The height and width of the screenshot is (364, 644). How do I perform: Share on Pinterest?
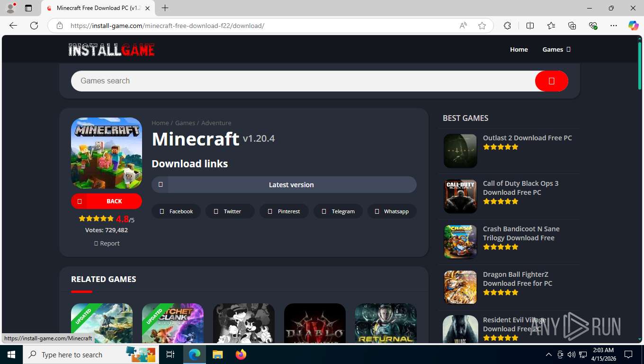pyautogui.click(x=284, y=211)
